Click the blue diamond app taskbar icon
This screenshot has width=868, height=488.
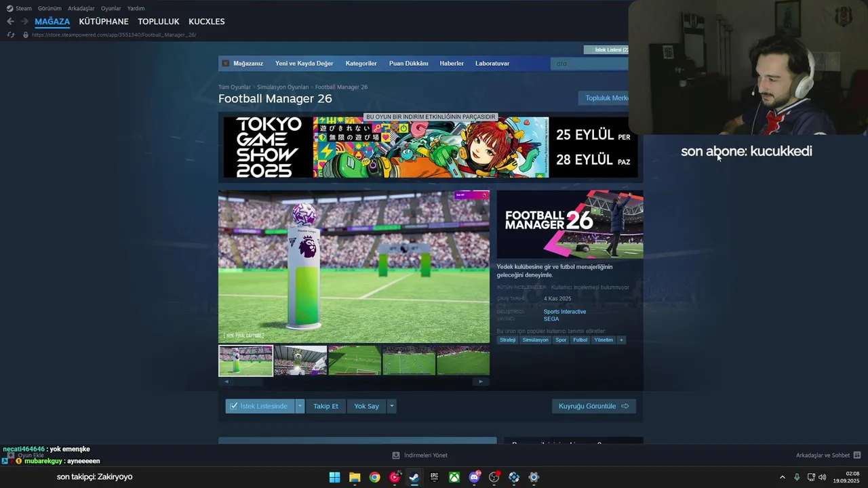514,477
